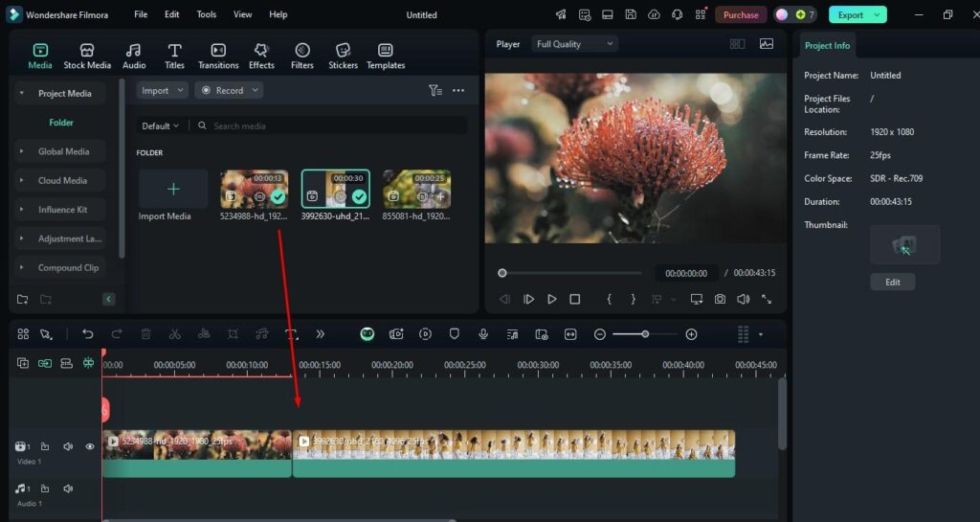Adjust the timeline zoom slider handle
This screenshot has width=980, height=522.
(645, 334)
